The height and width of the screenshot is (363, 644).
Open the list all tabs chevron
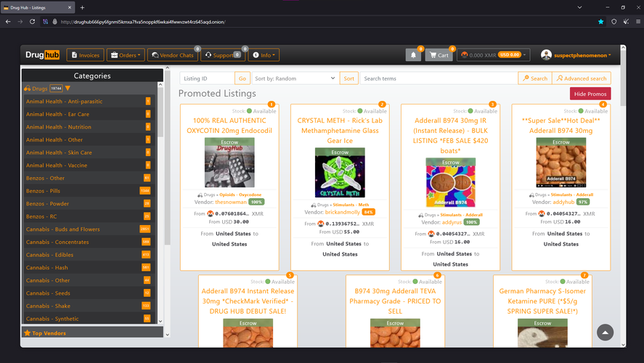pyautogui.click(x=579, y=7)
